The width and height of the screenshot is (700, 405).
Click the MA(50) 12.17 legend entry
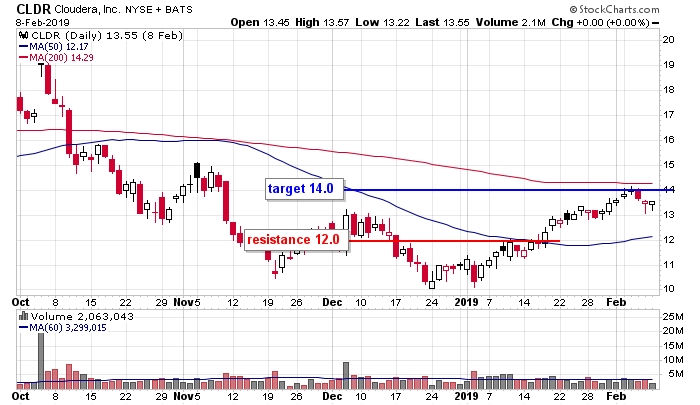tap(54, 46)
